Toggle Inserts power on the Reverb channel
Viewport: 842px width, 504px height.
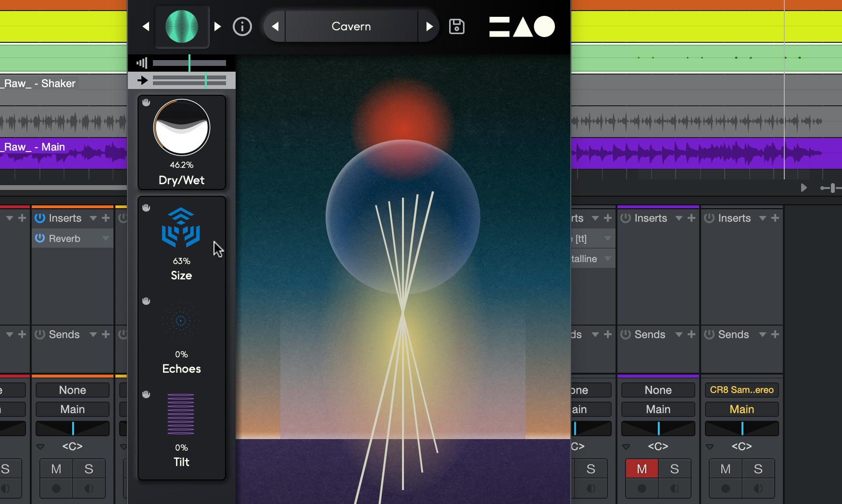click(40, 218)
